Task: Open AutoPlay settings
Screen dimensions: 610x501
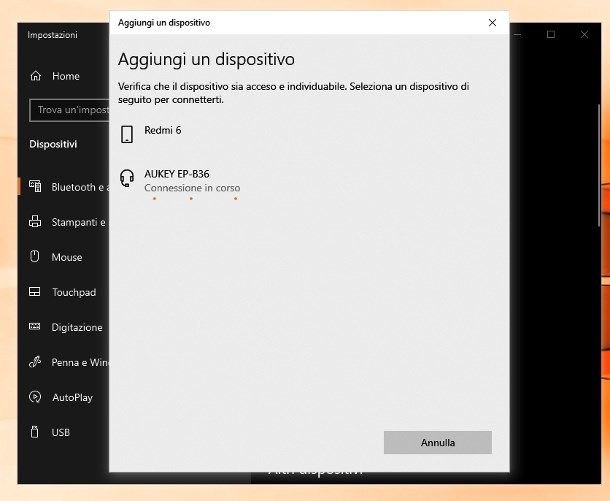Action: coord(72,398)
